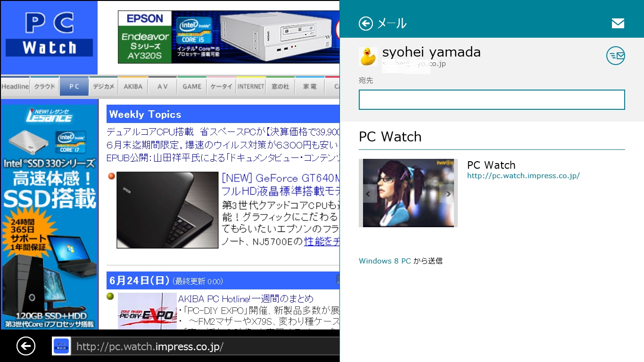Open the 家電 navigation tab
644x362 pixels.
click(x=310, y=87)
